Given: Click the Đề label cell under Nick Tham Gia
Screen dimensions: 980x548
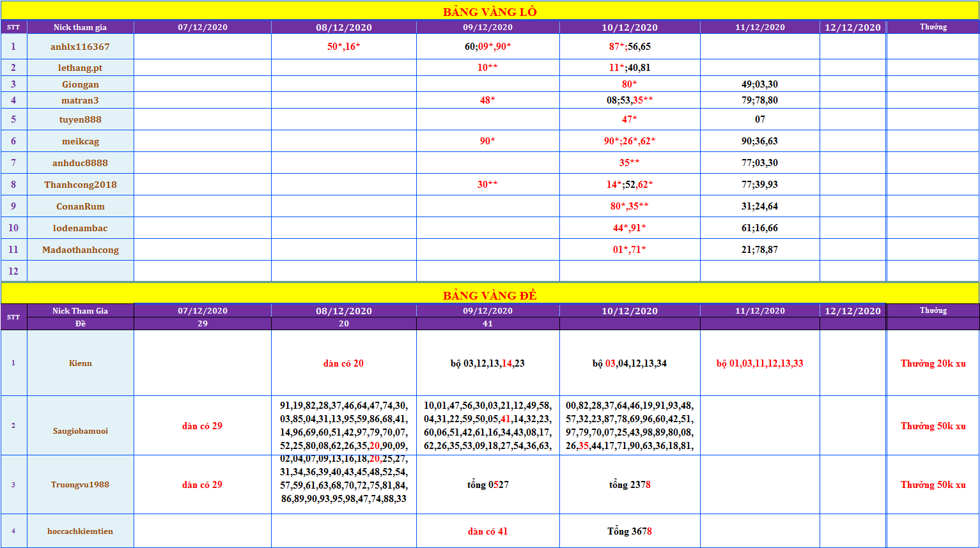Looking at the screenshot, I should pos(81,323).
